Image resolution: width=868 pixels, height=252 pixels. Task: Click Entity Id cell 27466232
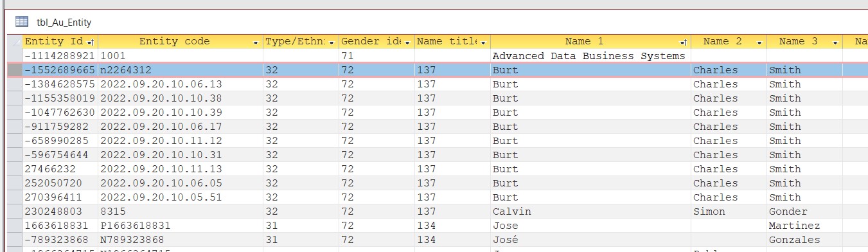(60, 169)
